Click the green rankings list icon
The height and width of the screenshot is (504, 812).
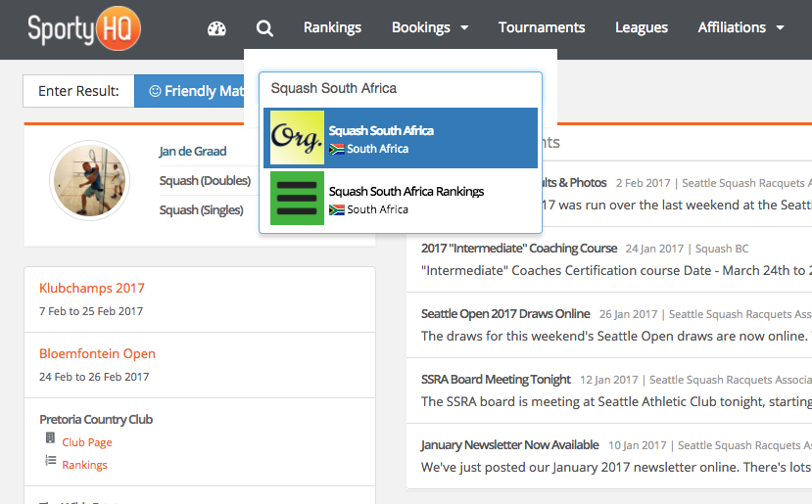297,199
